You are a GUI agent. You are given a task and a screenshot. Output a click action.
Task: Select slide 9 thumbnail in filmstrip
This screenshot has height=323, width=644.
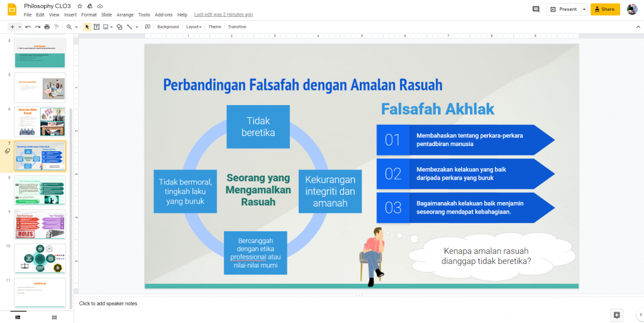click(40, 224)
